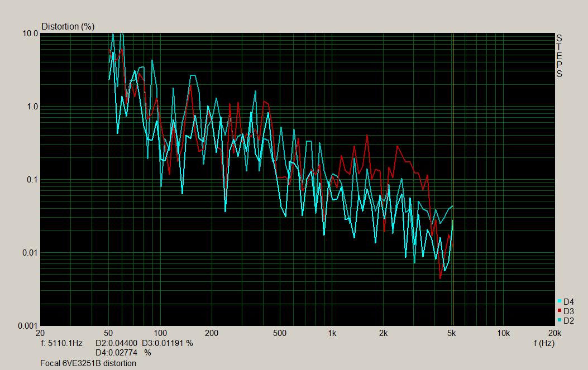This screenshot has height=370, width=588.
Task: Click the 'Focal 6VE3251B distortion' caption
Action: click(88, 363)
